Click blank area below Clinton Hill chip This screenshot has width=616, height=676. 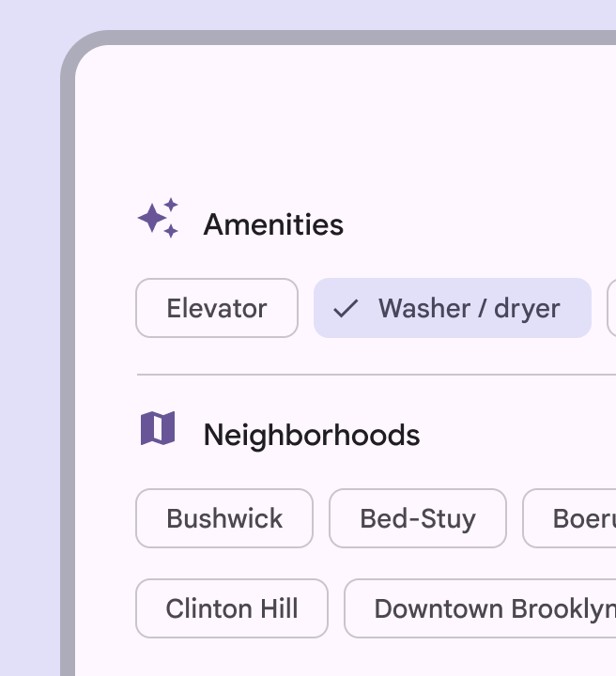tap(232, 659)
